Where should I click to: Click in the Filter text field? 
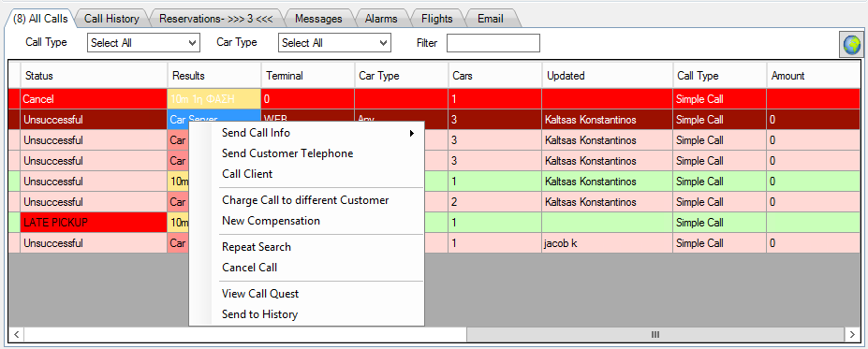tap(493, 43)
